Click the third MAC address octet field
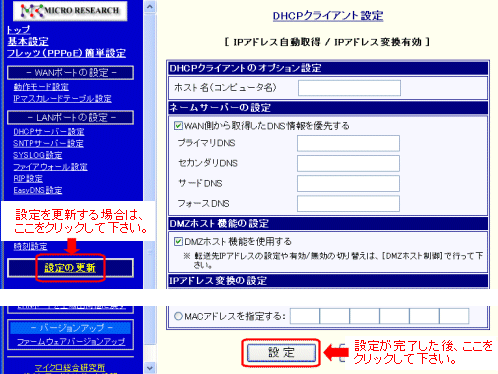The width and height of the screenshot is (498, 374). coord(364,316)
